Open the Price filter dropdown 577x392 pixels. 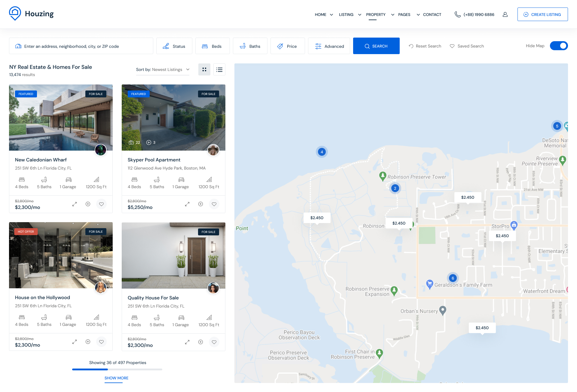point(287,46)
